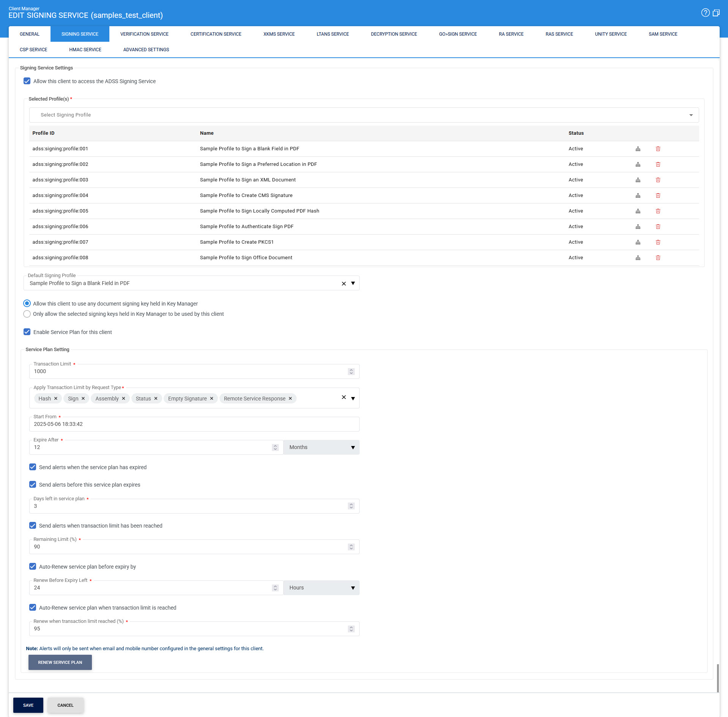This screenshot has height=717, width=728.
Task: Open the Advanced Settings tab
Action: [146, 50]
